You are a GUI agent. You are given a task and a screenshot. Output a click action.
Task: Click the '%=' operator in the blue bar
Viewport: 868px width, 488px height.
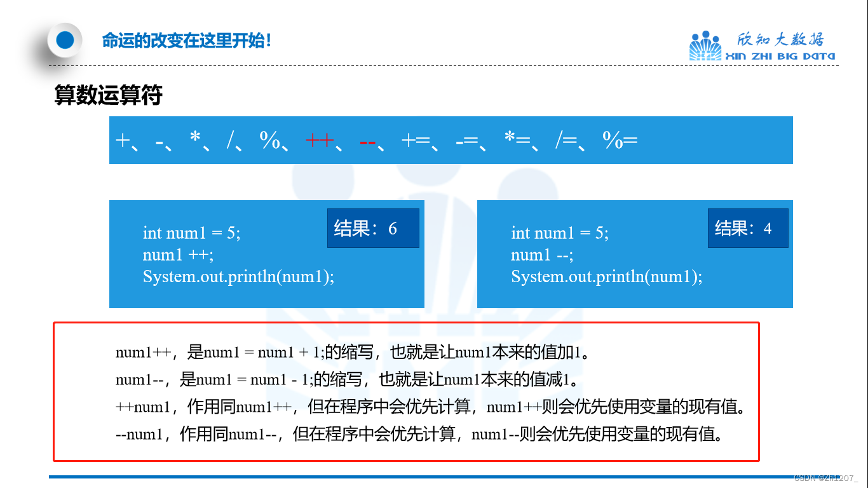(x=620, y=140)
